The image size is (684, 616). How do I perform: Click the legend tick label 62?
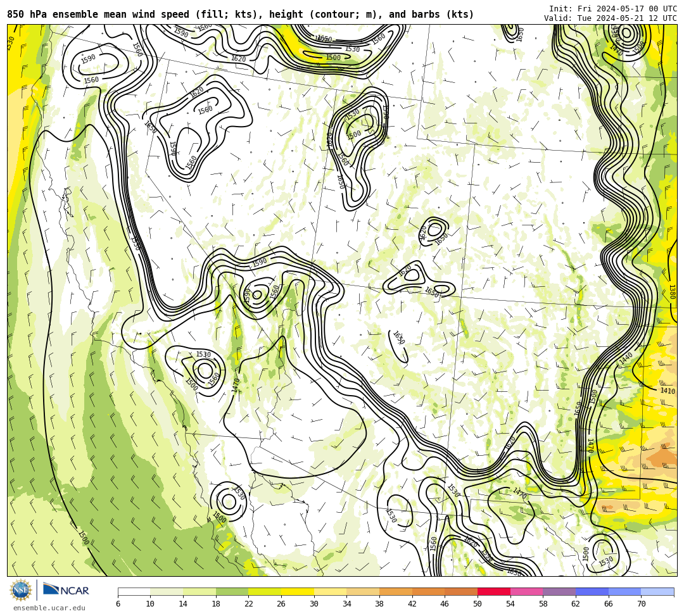coord(576,604)
